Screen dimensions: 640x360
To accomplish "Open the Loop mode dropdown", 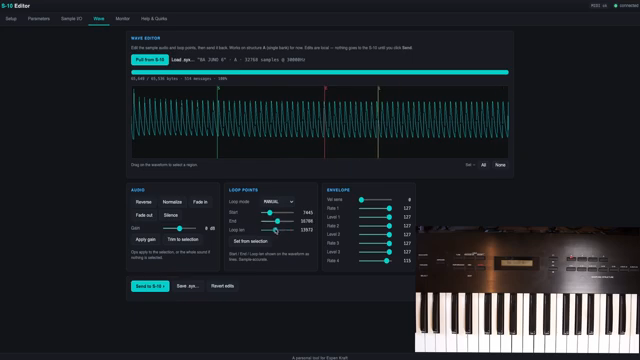I will pos(278,202).
